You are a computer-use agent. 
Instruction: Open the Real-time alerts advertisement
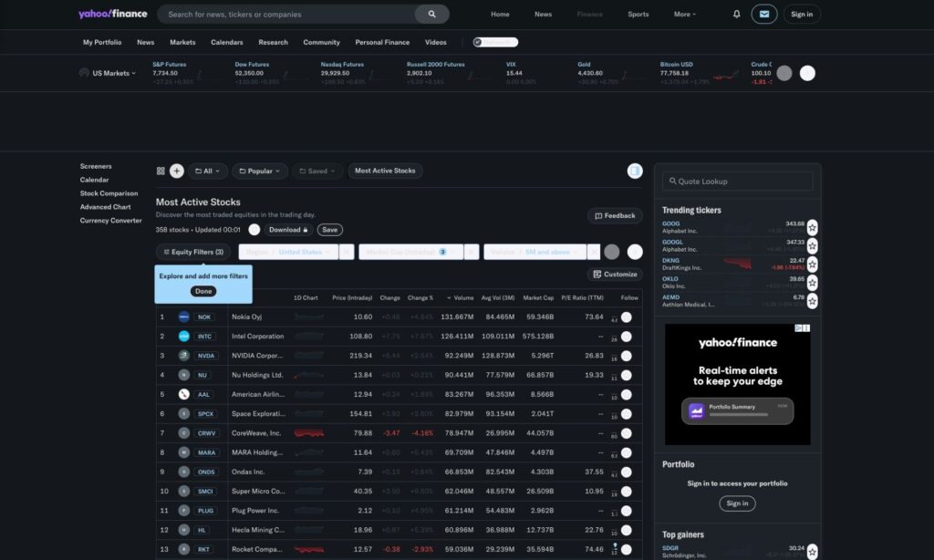coord(737,384)
